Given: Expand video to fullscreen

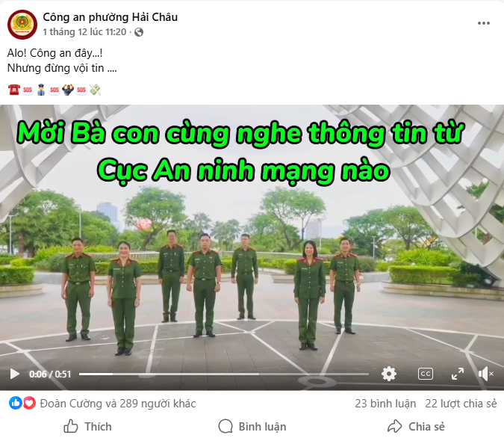Looking at the screenshot, I should click(x=458, y=374).
